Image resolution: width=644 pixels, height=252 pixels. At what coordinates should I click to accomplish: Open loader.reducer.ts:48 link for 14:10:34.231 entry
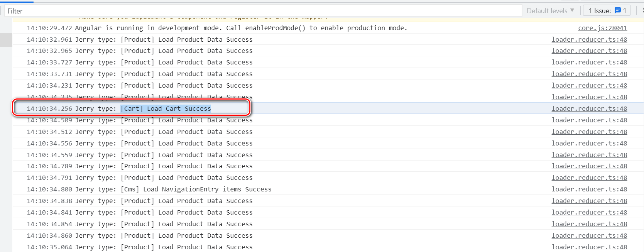[x=589, y=85]
